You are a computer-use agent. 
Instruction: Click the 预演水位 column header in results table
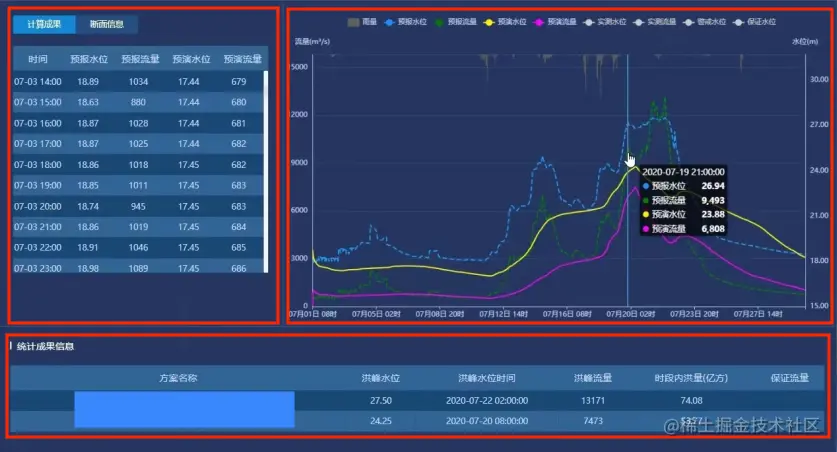(x=191, y=59)
